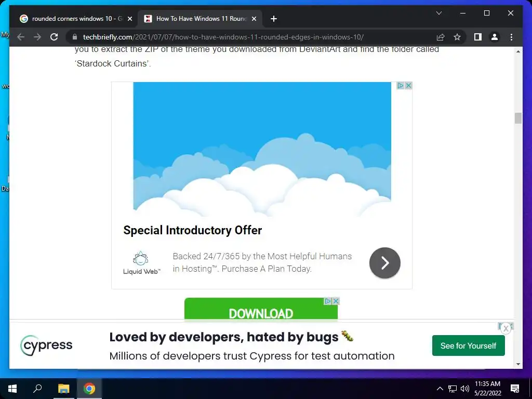The image size is (532, 399).
Task: Click the scrollbar down arrow
Action: [x=518, y=364]
